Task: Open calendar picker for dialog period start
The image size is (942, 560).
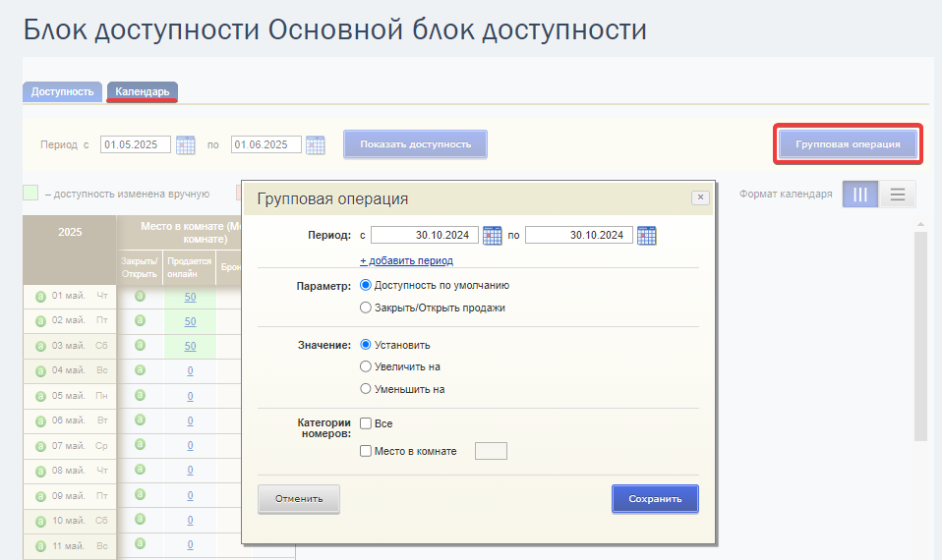Action: click(x=492, y=235)
